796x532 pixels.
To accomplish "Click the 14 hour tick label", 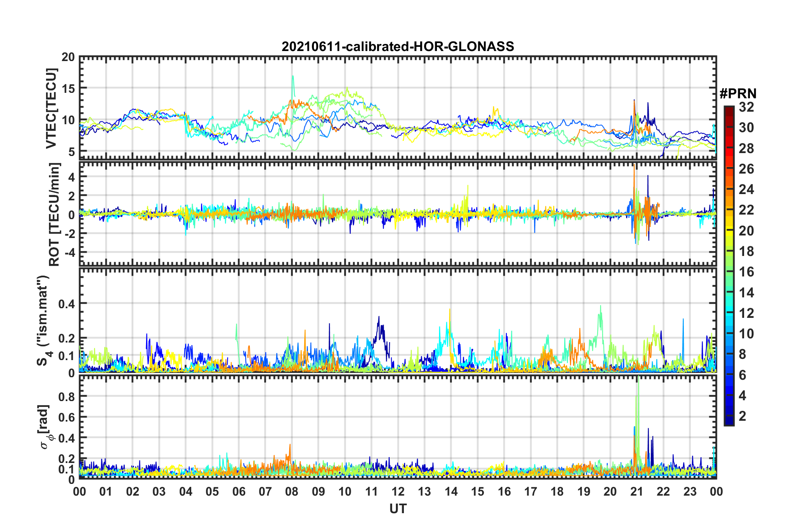I will click(451, 491).
